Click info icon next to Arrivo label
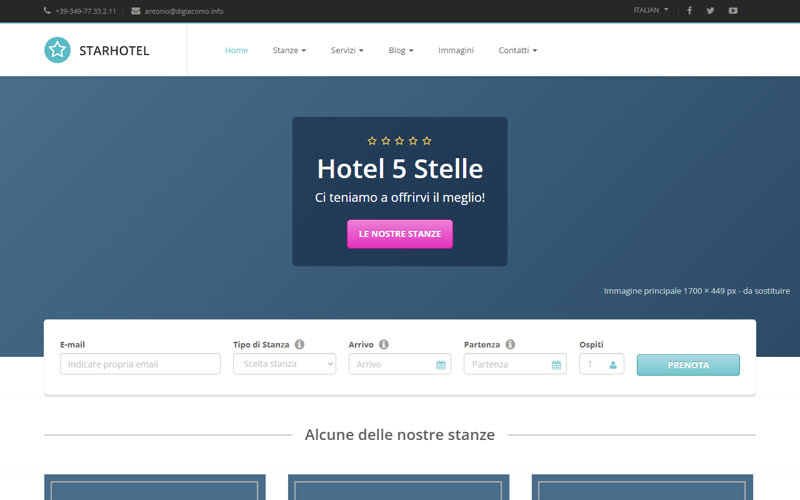Image resolution: width=800 pixels, height=500 pixels. pos(384,344)
